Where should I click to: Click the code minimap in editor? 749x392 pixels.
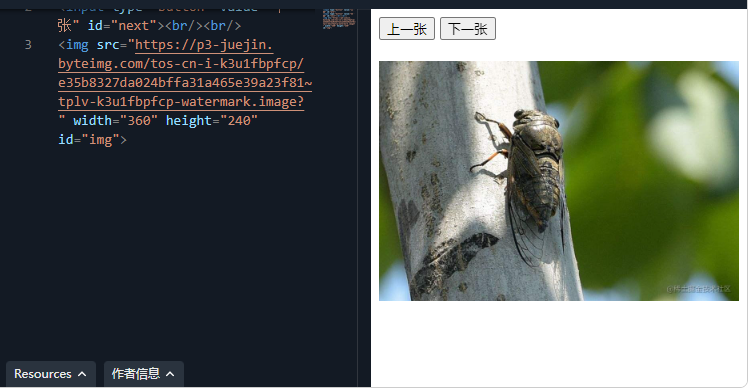tap(339, 19)
